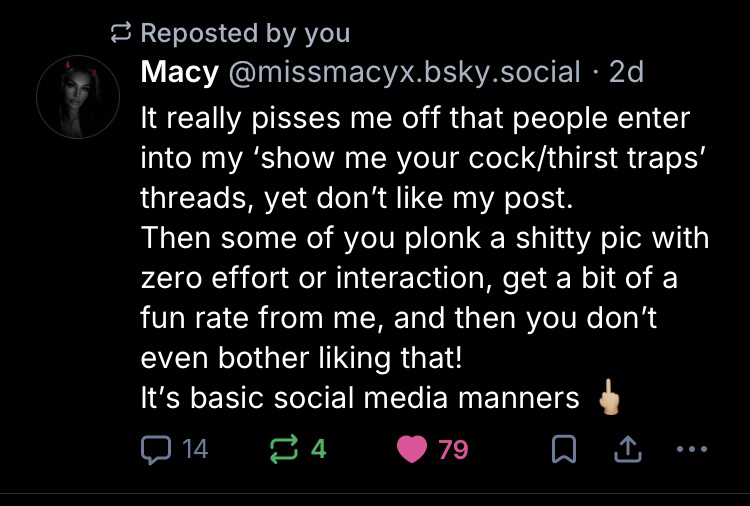This screenshot has height=506, width=750.
Task: Click the small repost icon above the post
Action: point(122,33)
